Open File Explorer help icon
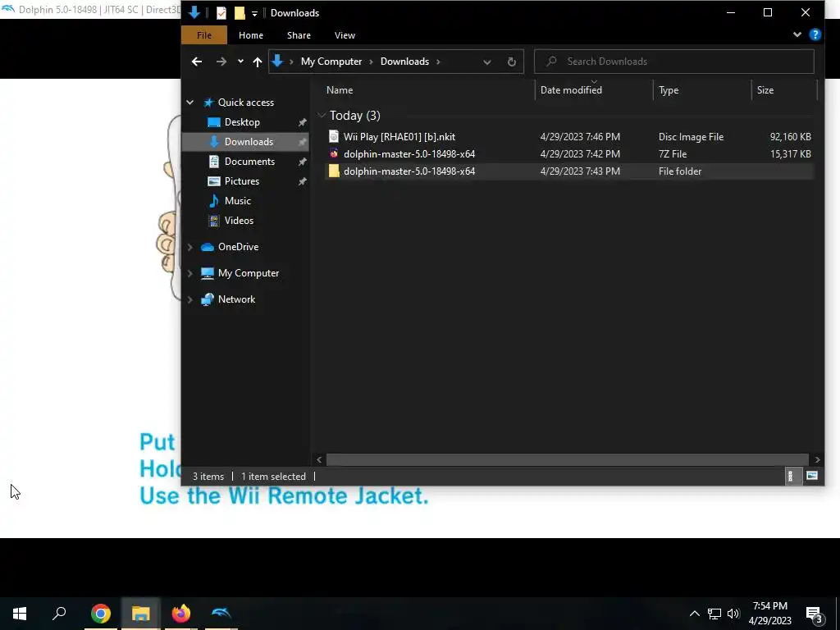Image resolution: width=840 pixels, height=630 pixels. (815, 34)
